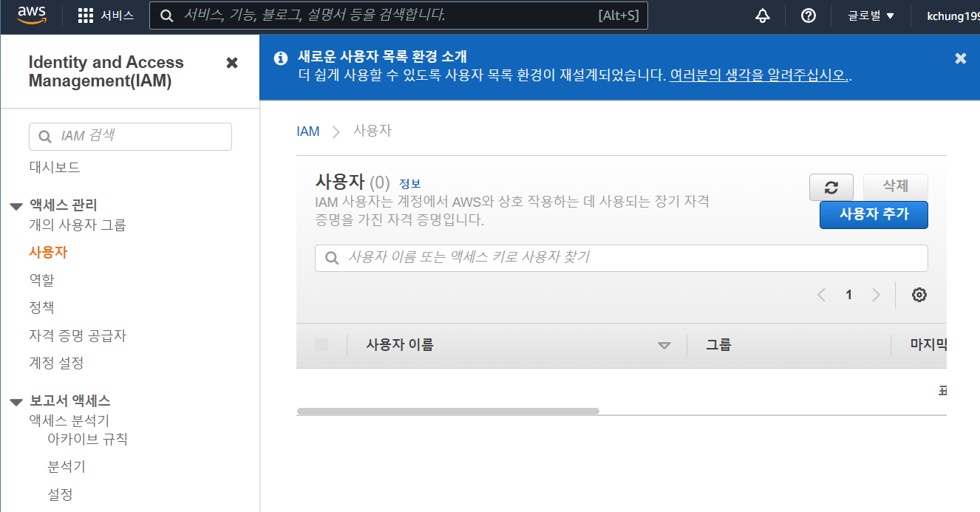Click Identity and Access Management(IAM) title
The width and height of the screenshot is (980, 512).
(x=106, y=72)
